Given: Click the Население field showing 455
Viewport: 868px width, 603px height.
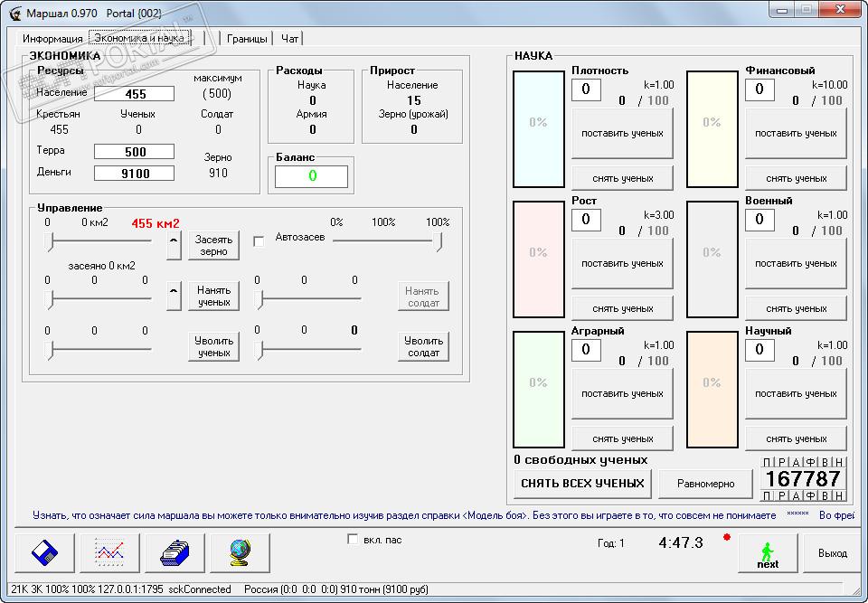Looking at the screenshot, I should (x=135, y=94).
